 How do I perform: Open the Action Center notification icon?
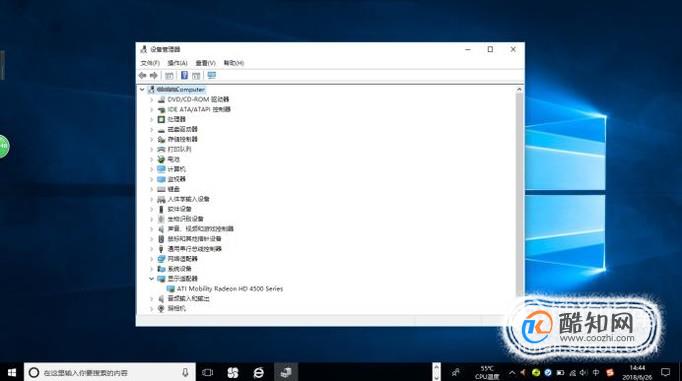[665, 372]
